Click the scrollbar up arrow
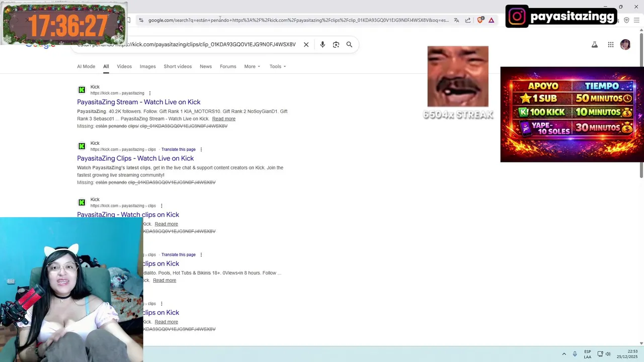Screen dimensions: 644x362 click(641, 30)
